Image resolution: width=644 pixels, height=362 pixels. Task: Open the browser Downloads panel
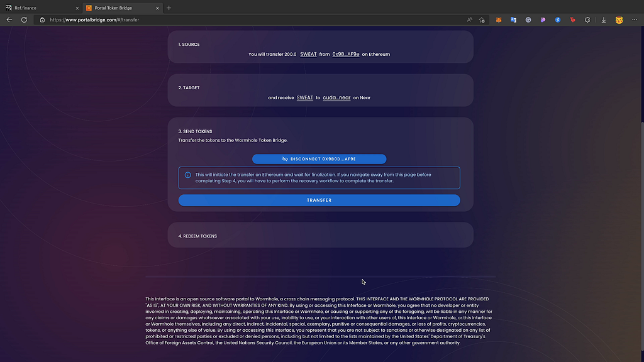(604, 19)
